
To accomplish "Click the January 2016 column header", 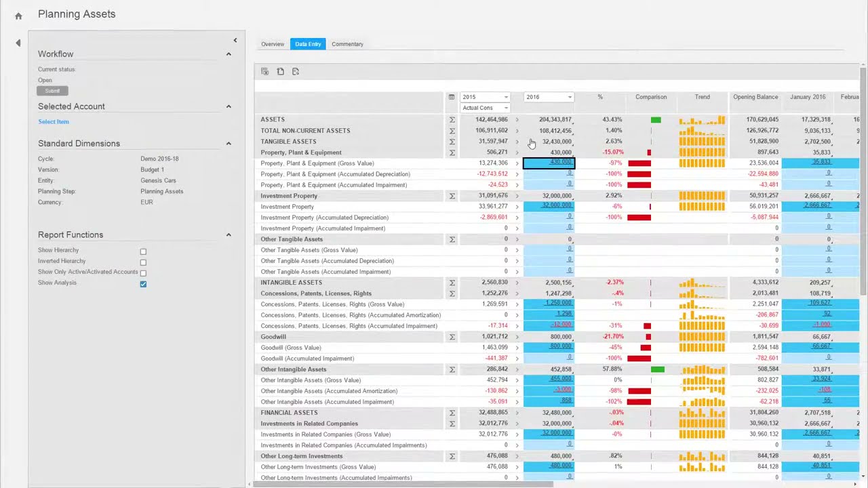I will tap(808, 97).
